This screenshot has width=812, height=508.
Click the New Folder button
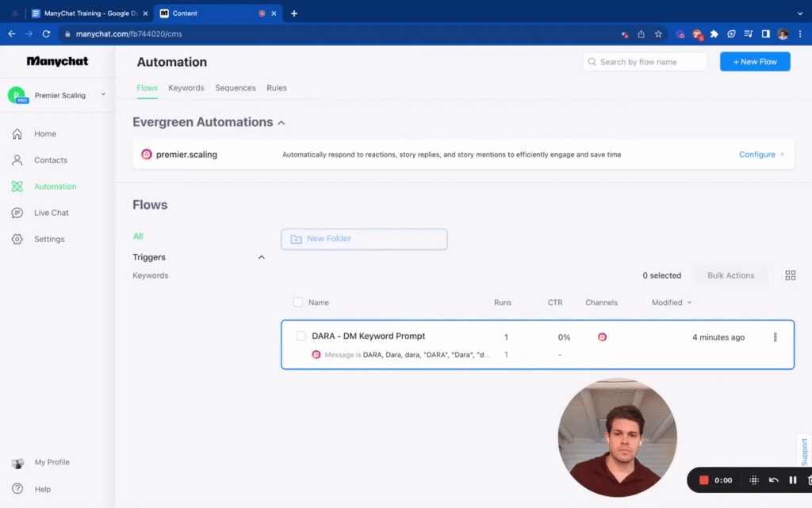tap(364, 239)
